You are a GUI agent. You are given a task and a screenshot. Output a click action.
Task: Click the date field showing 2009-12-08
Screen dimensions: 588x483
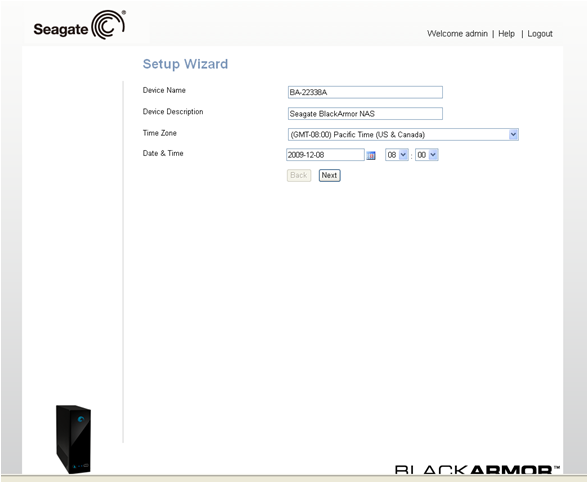[325, 155]
